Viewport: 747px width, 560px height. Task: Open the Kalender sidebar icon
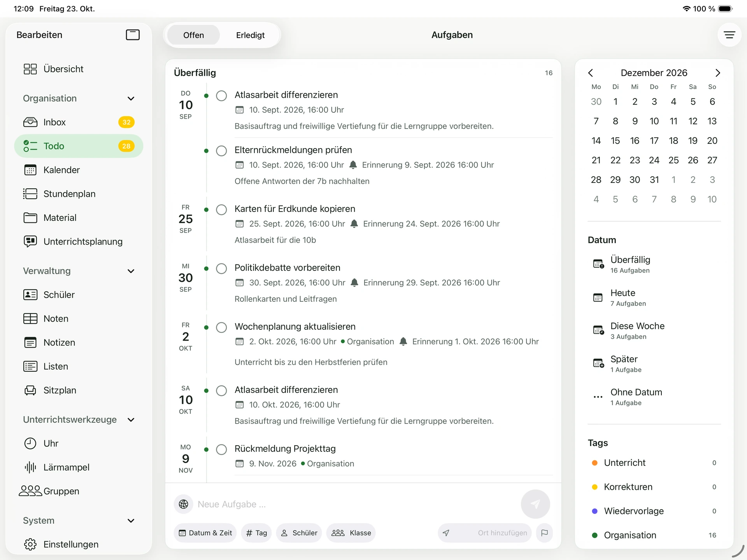pos(30,170)
